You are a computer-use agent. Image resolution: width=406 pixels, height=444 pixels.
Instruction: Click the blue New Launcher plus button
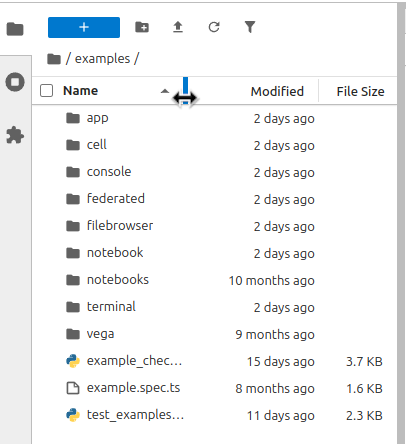[84, 27]
